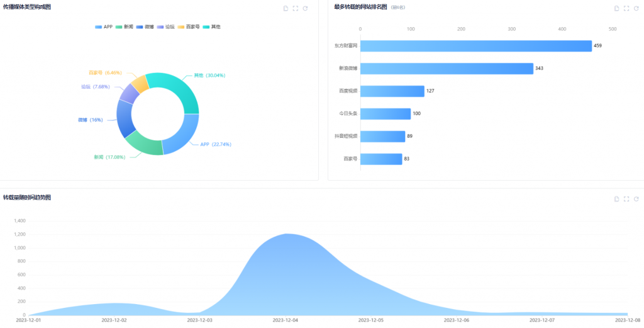Toggle the 其他 legend item
This screenshot has height=328, width=644.
(x=212, y=27)
